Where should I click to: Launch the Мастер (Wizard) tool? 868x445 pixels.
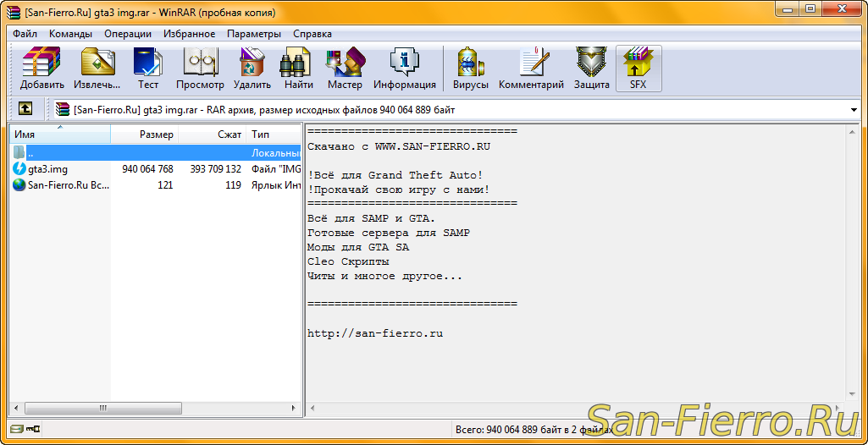(x=345, y=68)
